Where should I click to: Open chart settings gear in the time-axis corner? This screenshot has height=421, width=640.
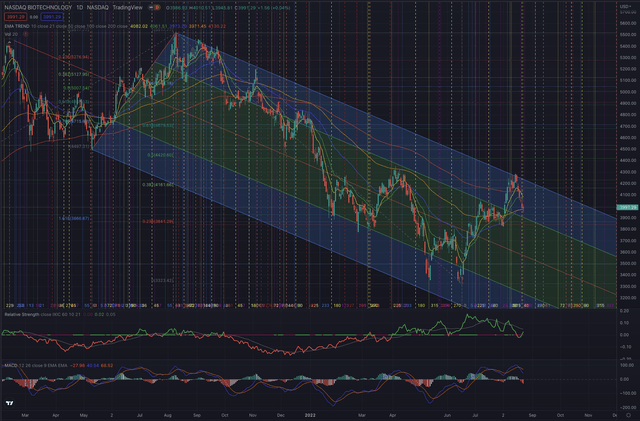coord(628,415)
